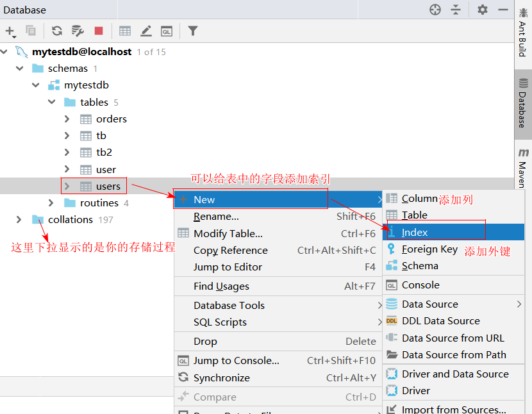Open the table editor icon in toolbar
Screen dimensions: 532x414
click(x=125, y=31)
